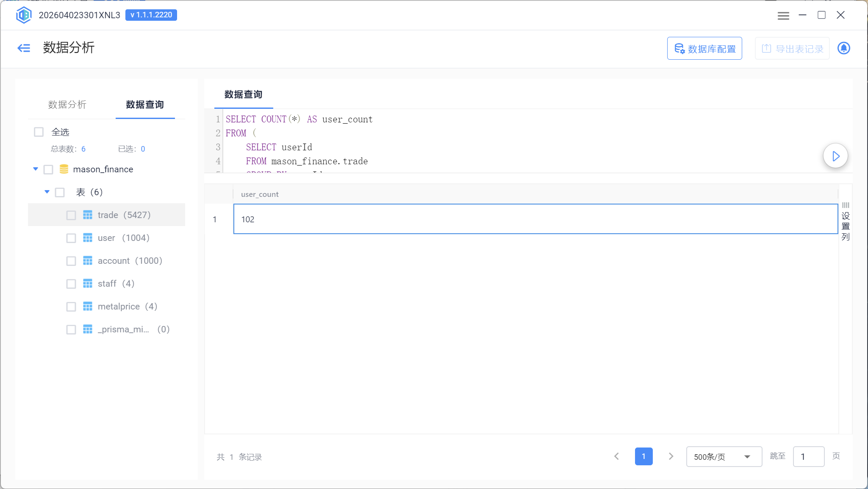Open the hamburger menu in title bar
Viewport: 868px width, 489px height.
click(783, 15)
